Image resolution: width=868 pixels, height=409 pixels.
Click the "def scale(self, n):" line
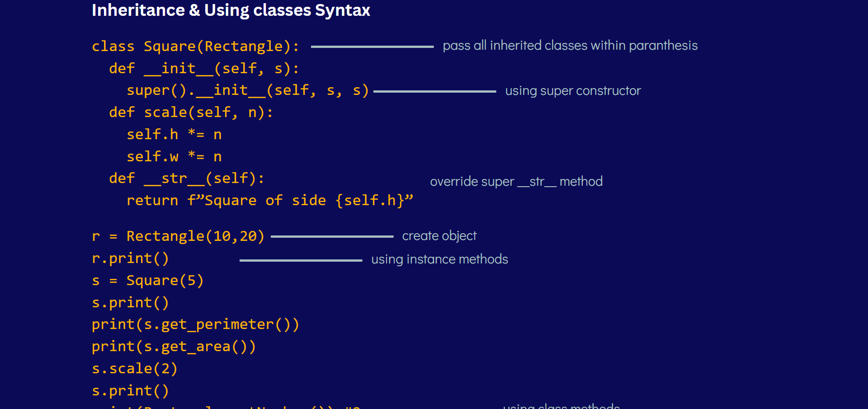[191, 113]
